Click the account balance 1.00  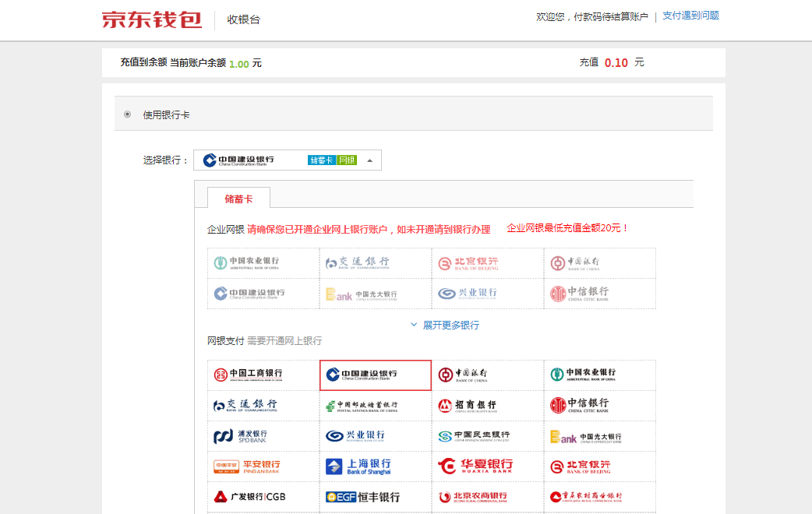pos(239,64)
